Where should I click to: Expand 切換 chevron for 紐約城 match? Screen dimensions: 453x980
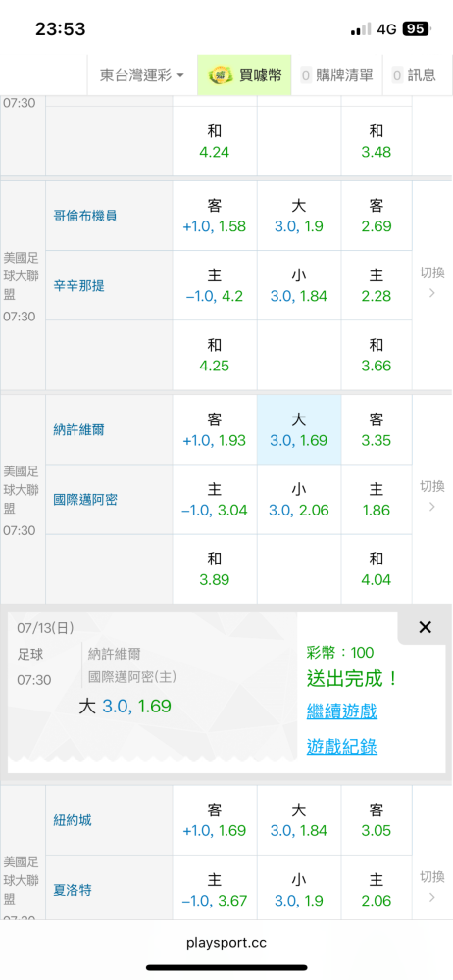431,888
